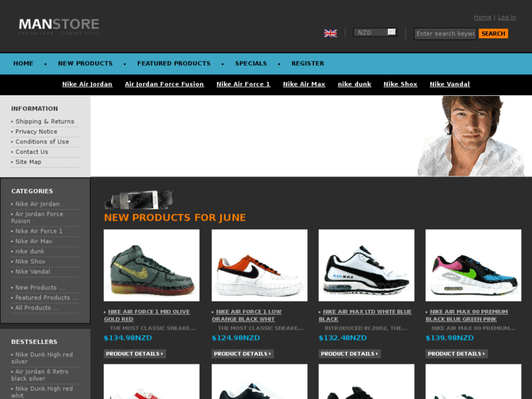Image resolution: width=532 pixels, height=399 pixels.
Task: Click the belt image above New Products
Action: click(139, 199)
